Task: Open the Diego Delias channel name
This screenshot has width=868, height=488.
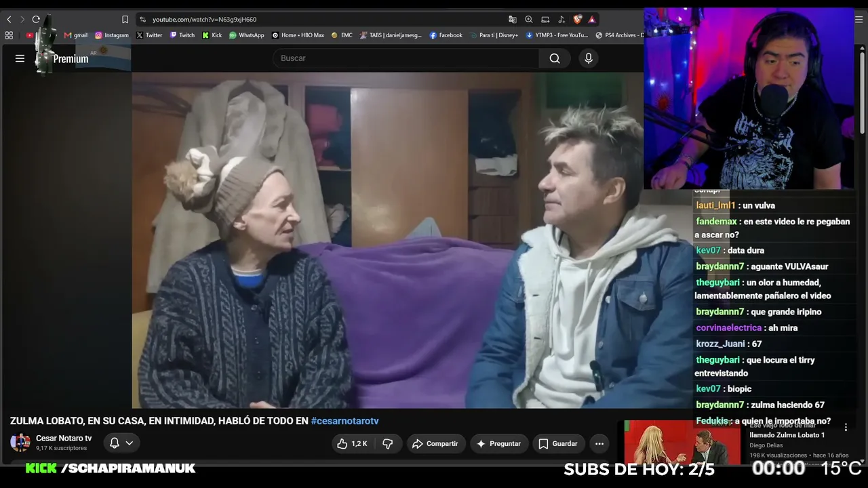Action: point(769,445)
